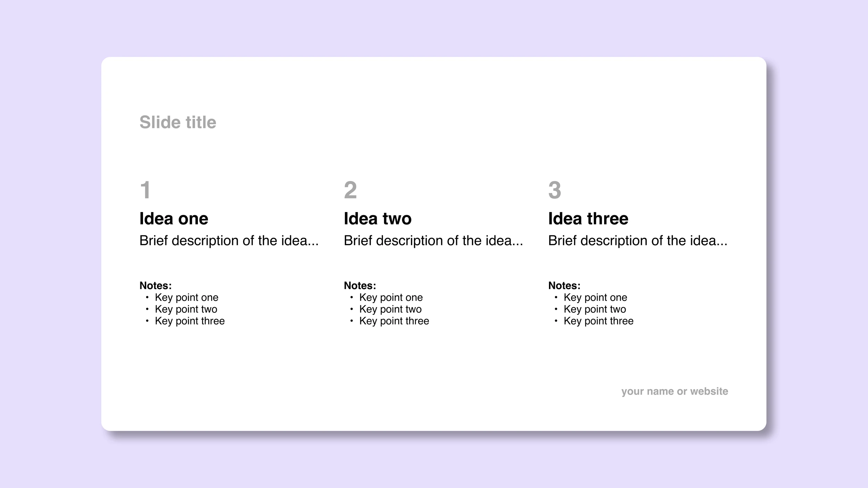Click the your name or website footer
The height and width of the screenshot is (488, 868).
click(x=675, y=391)
